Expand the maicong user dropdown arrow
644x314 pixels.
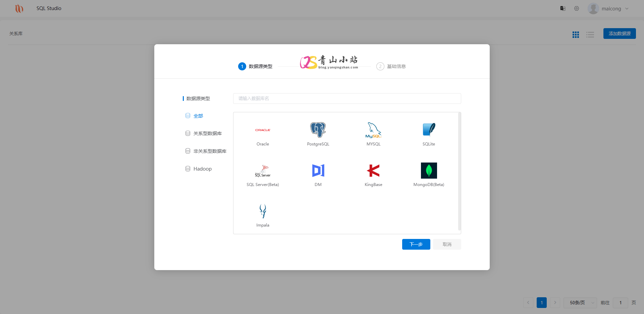627,9
